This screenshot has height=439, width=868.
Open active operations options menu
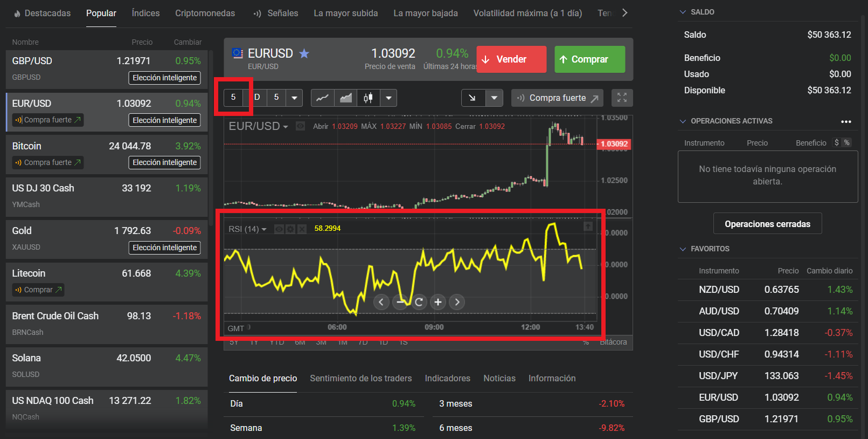(846, 121)
